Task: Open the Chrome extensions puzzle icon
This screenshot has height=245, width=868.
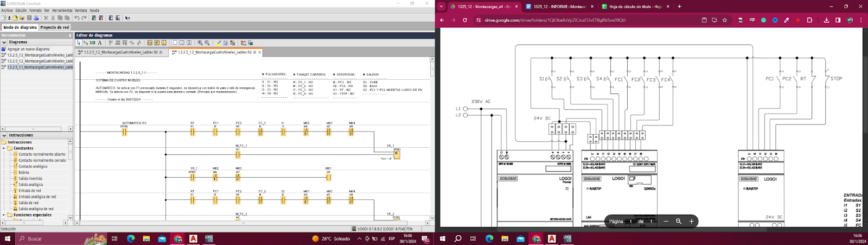Action: [809, 20]
